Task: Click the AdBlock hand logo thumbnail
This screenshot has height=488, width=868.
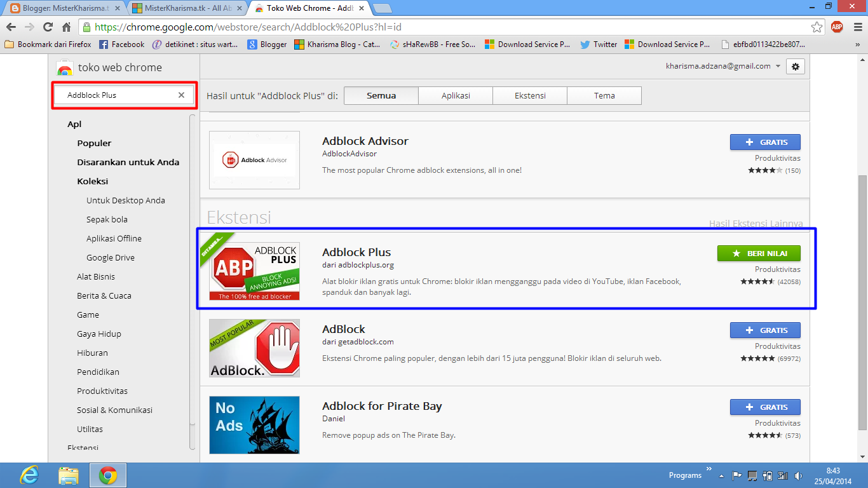Action: (254, 348)
